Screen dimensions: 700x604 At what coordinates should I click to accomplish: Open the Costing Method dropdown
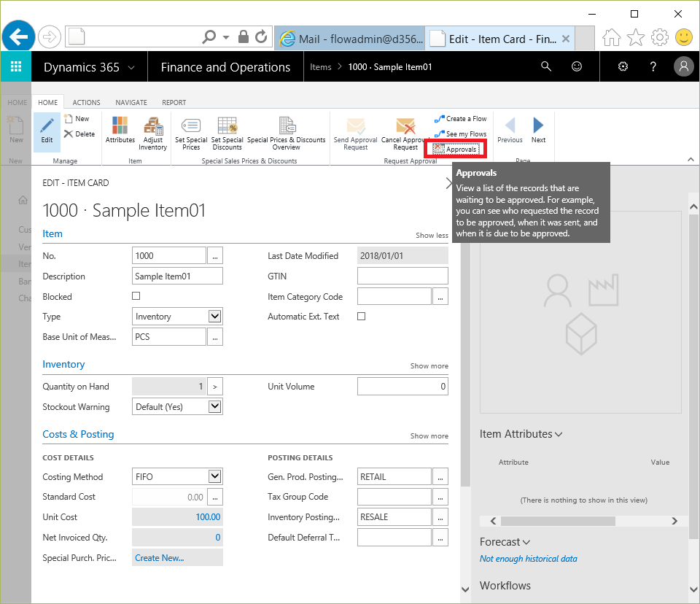click(x=214, y=476)
